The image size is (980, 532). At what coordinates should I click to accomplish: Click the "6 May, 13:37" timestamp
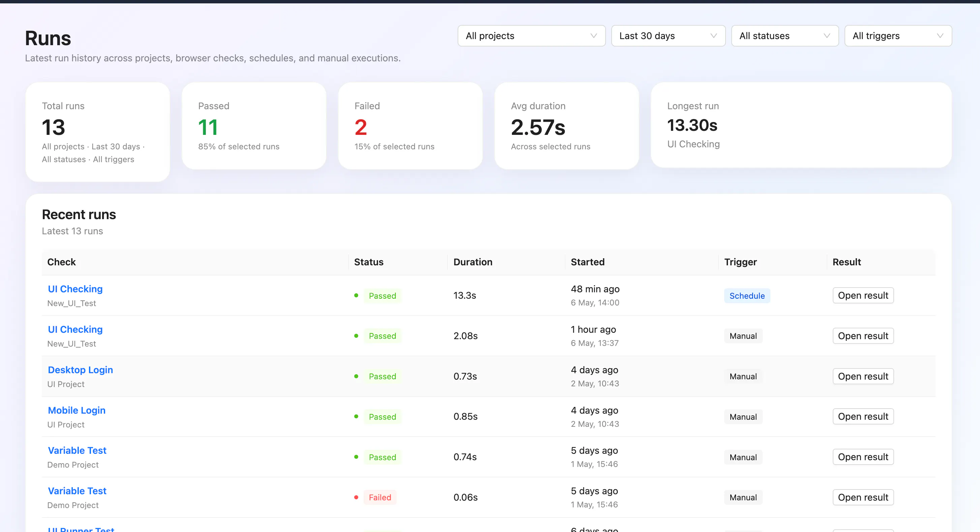click(594, 343)
